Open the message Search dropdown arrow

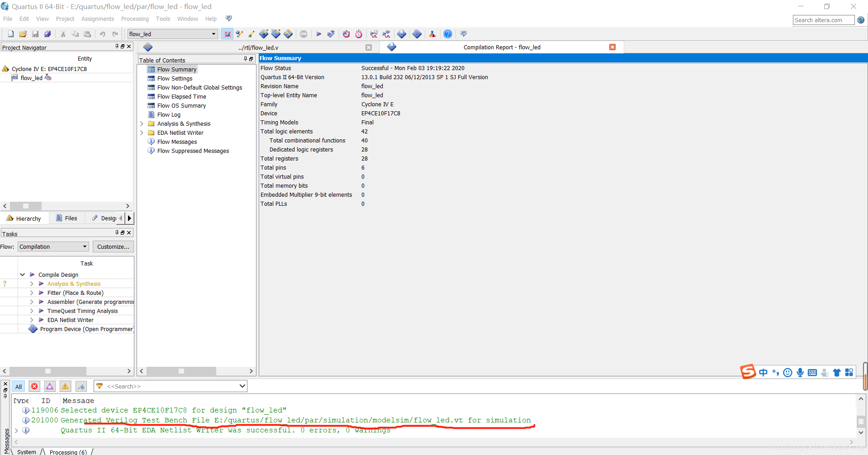pyautogui.click(x=242, y=386)
